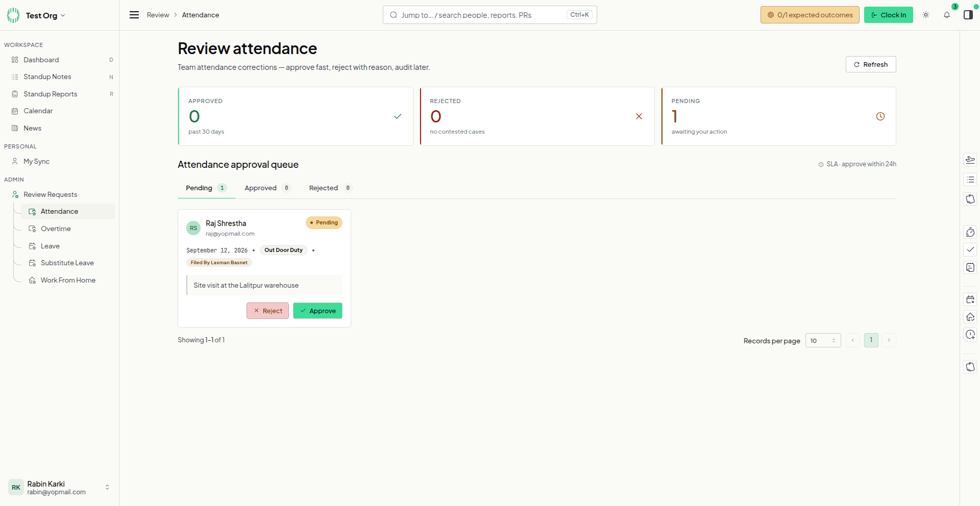
Task: Open Standup Notes in the sidebar
Action: tap(60, 77)
